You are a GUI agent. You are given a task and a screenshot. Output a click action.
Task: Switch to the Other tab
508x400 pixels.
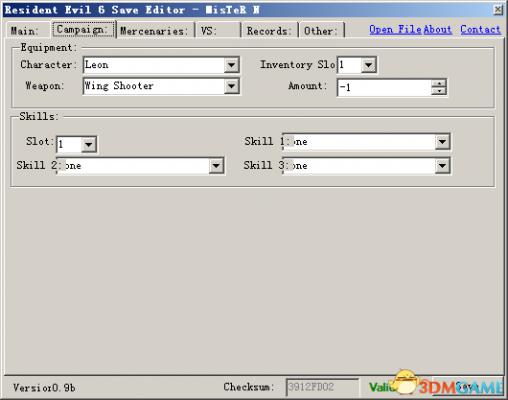click(321, 31)
